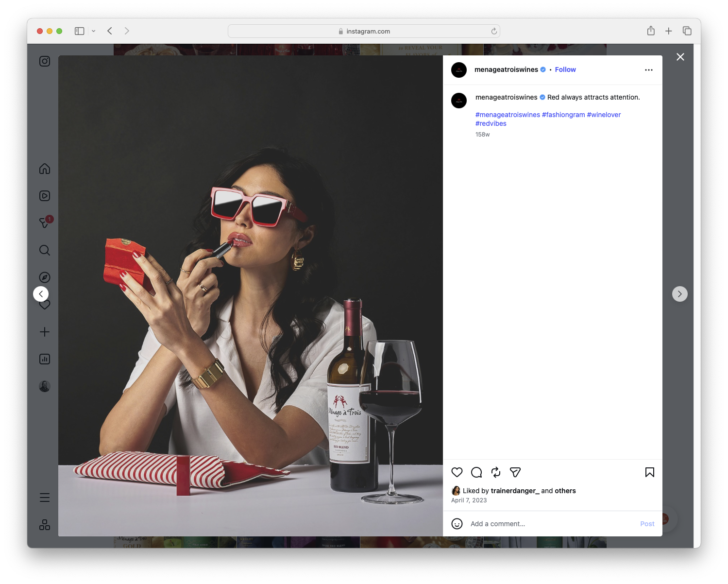
Task: Click the next post chevron arrow
Action: point(679,294)
